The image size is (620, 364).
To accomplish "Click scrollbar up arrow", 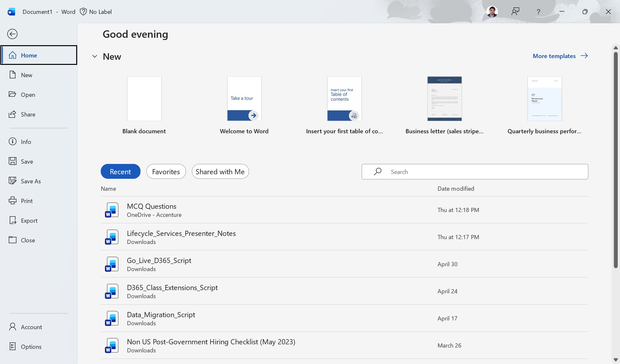I will click(x=615, y=48).
